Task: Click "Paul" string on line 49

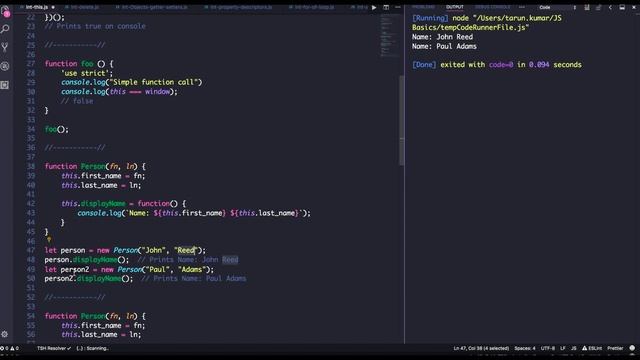Action: 157,269
